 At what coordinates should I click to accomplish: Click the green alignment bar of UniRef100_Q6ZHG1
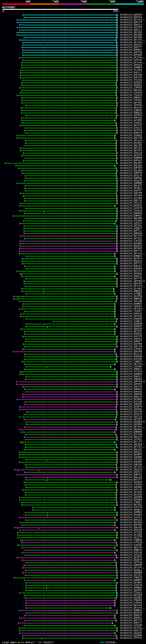pyautogui.click(x=69, y=85)
